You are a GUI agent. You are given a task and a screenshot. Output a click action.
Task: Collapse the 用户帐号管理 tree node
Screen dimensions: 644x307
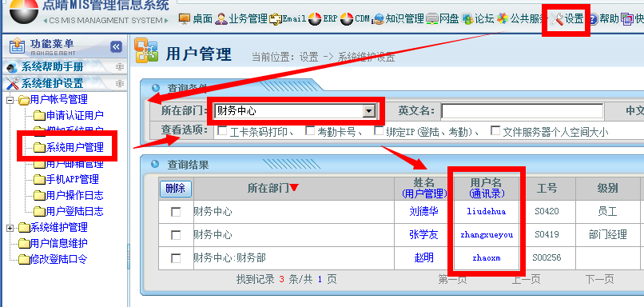click(10, 100)
